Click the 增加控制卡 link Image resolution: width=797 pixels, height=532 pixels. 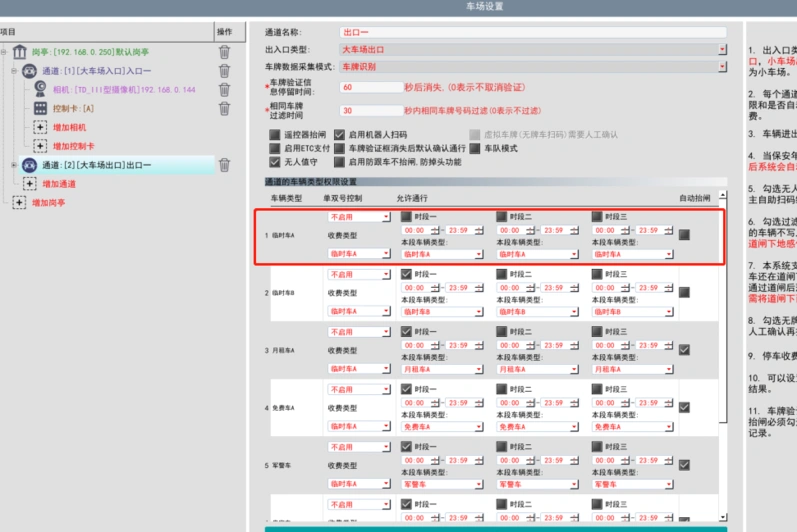(x=74, y=146)
